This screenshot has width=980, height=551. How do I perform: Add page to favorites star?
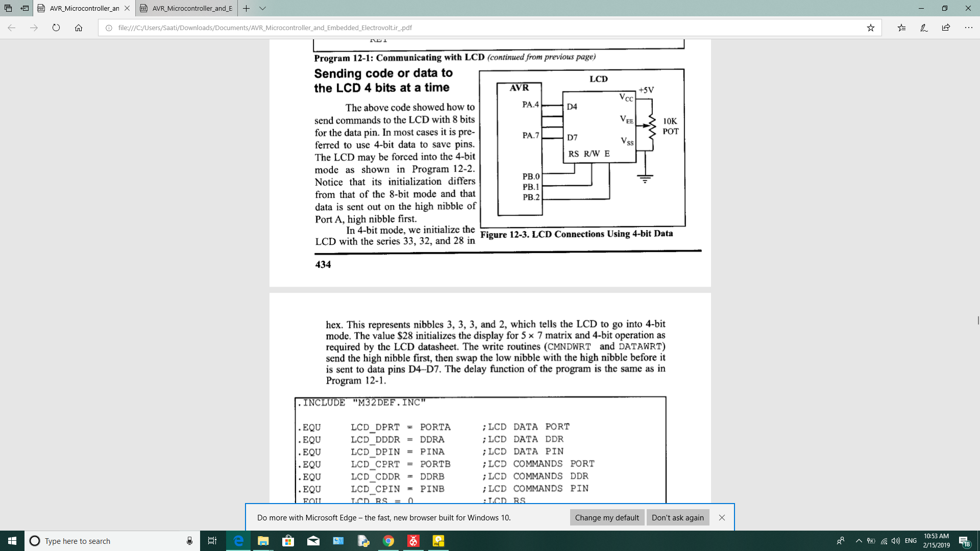point(871,28)
